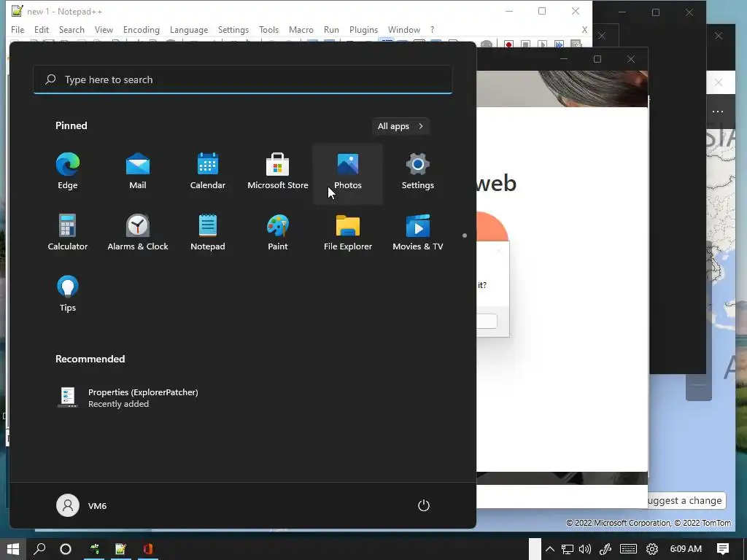Open the Notepad++ View menu

pos(104,29)
